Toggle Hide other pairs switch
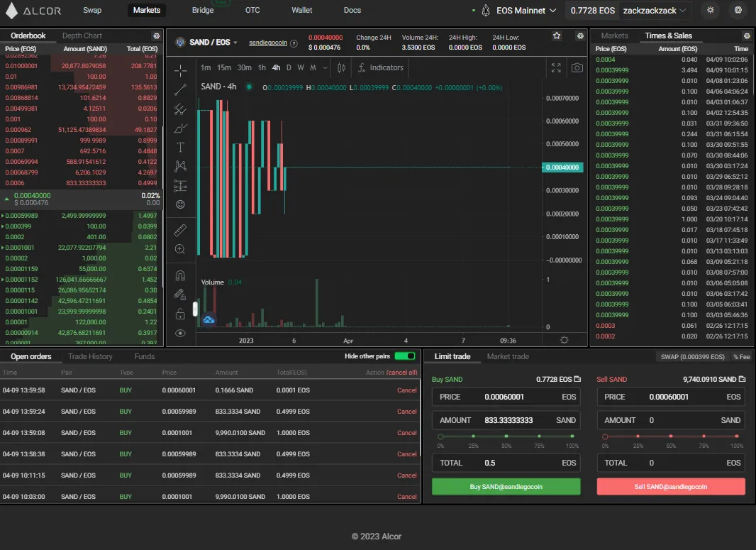Image resolution: width=756 pixels, height=550 pixels. 404,356
